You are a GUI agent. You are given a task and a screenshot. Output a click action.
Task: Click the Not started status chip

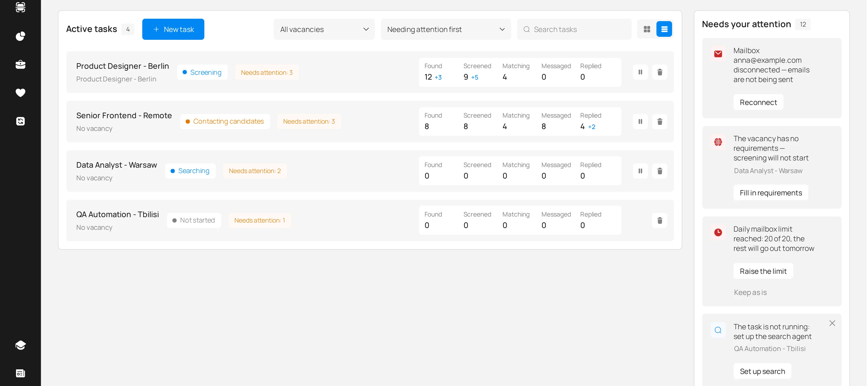coord(194,220)
